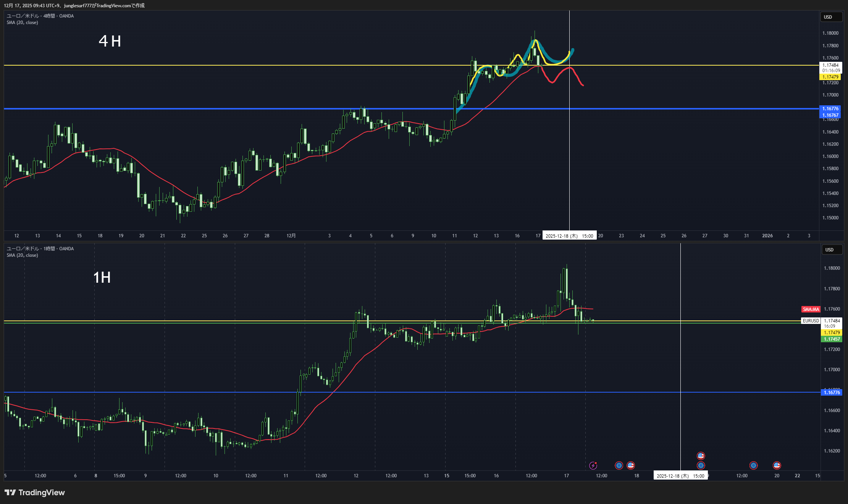Click yellow 1.17479 price label on 4H axis

coord(830,77)
